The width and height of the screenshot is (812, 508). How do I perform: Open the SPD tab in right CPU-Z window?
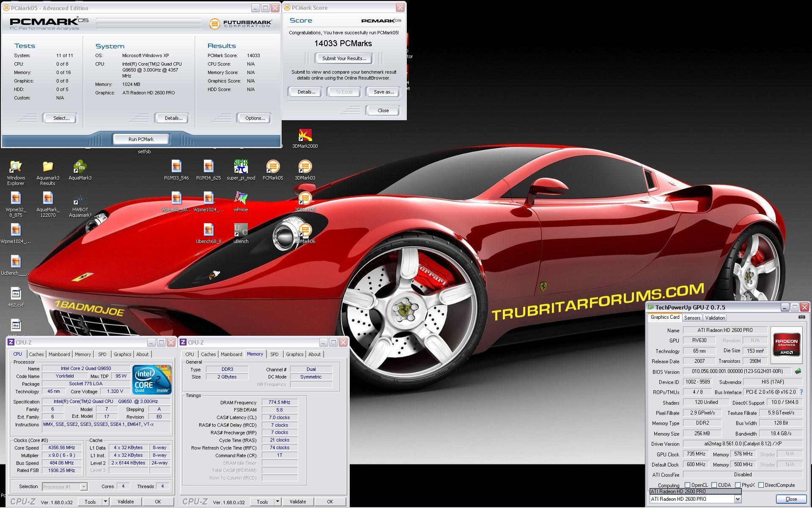coord(274,354)
